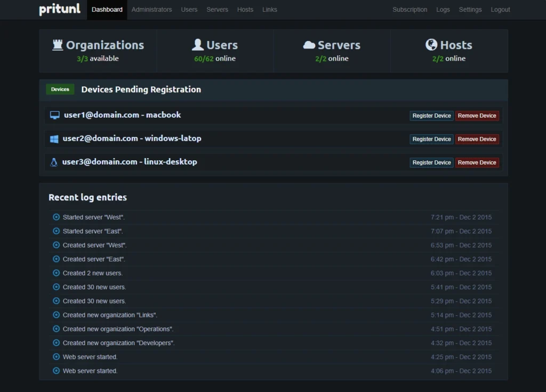546x392 pixels.
Task: Select log entry Created new organization "Operations"
Action: (118, 329)
